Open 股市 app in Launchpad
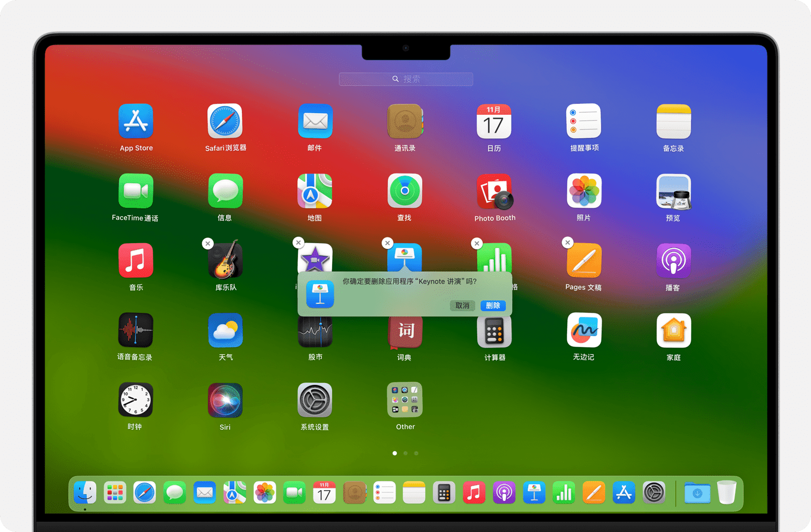Screen dimensions: 811x532 (x=315, y=332)
